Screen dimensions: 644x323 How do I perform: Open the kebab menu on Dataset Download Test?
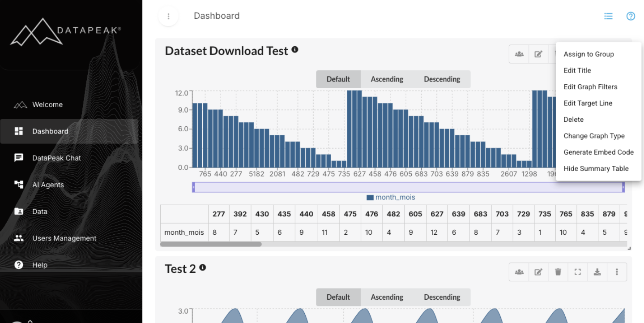tap(617, 53)
